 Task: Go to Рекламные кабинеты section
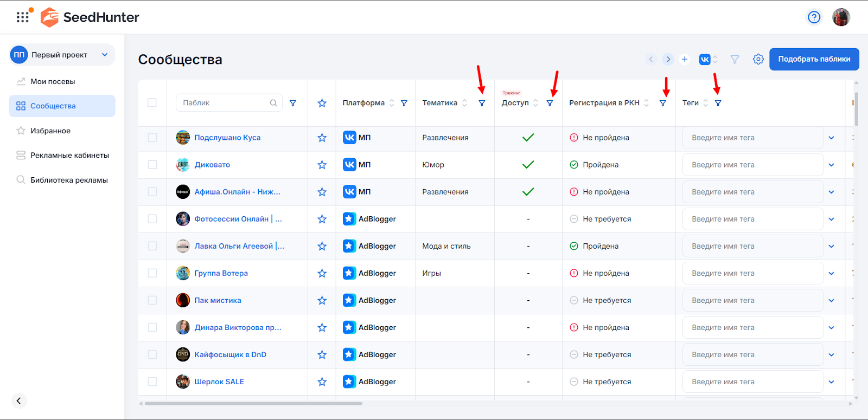(x=69, y=155)
